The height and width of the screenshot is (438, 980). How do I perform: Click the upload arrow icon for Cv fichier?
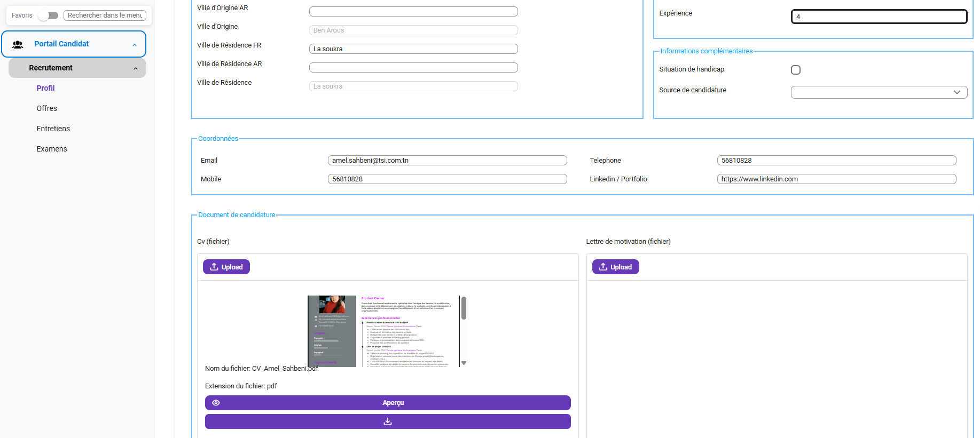coord(214,267)
